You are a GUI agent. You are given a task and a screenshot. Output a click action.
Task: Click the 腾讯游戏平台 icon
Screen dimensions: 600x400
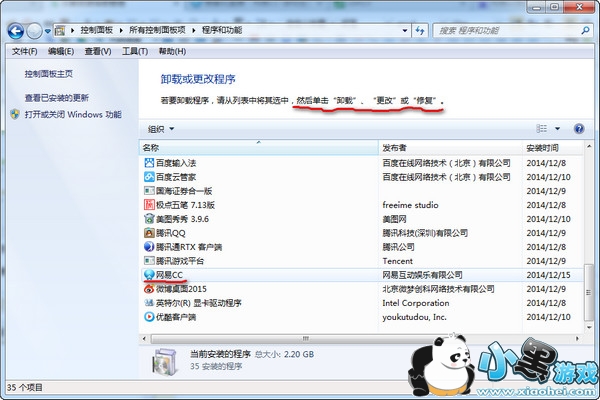[x=149, y=261]
